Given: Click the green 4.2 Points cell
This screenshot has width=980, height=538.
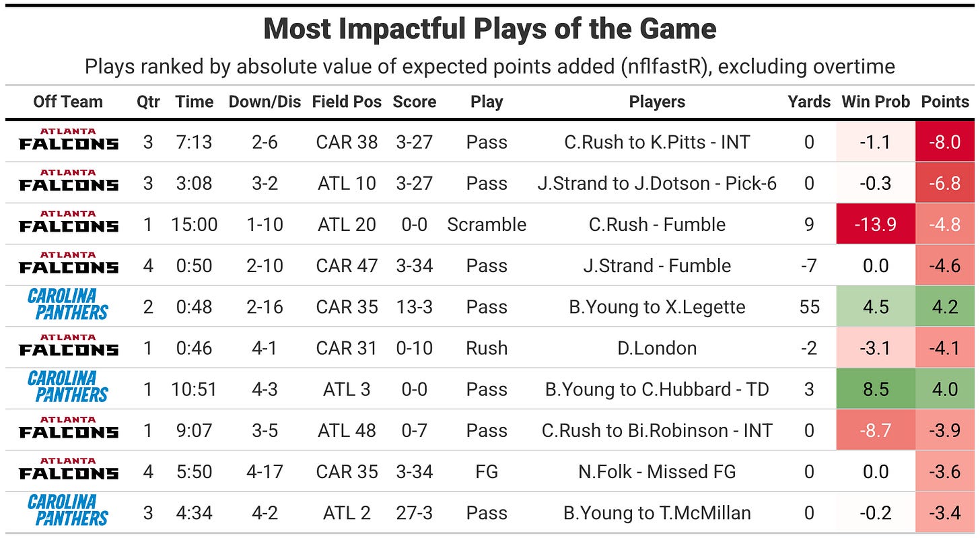Looking at the screenshot, I should pos(945,307).
